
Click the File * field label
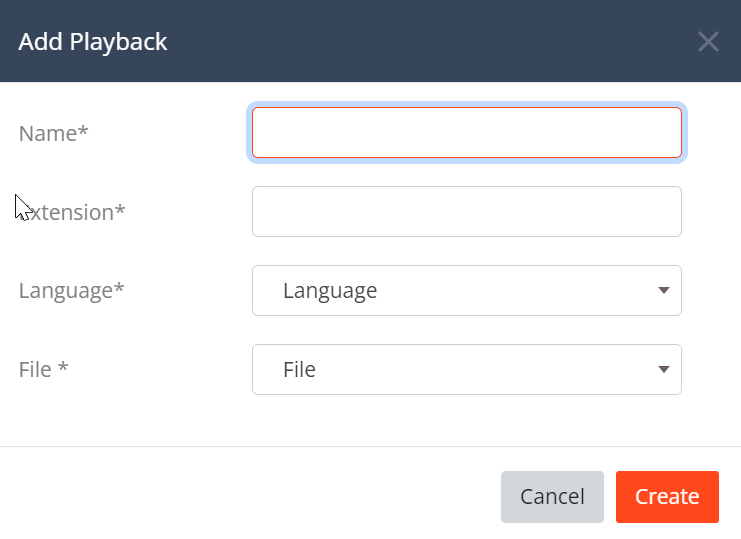(43, 369)
